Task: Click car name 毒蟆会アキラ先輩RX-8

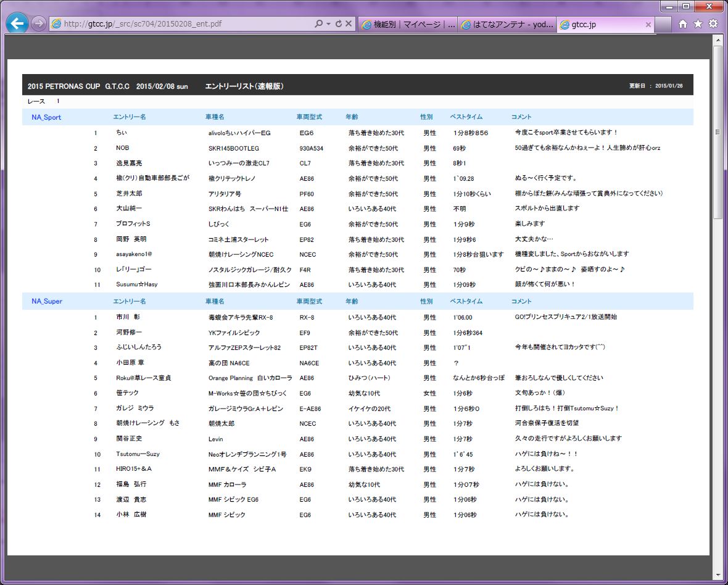Action: coord(241,318)
